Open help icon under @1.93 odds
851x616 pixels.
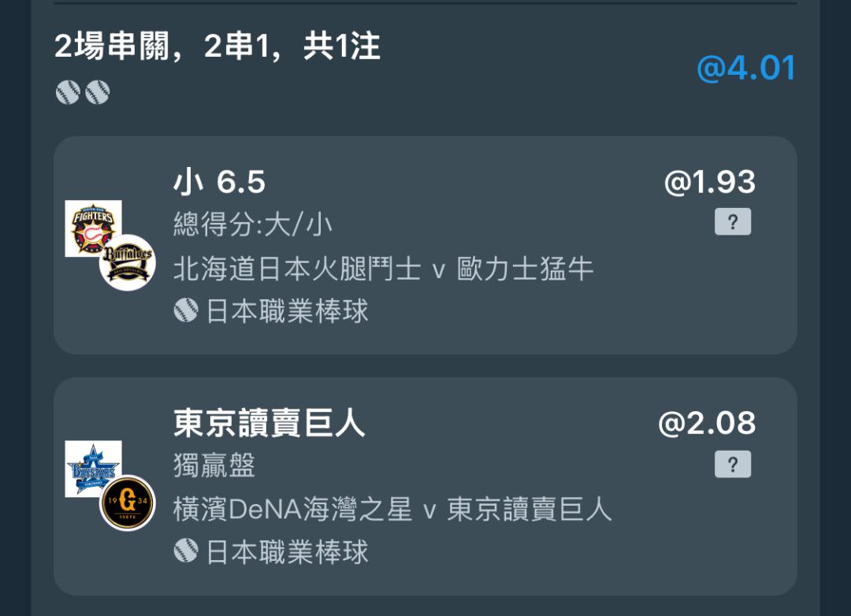(x=733, y=221)
